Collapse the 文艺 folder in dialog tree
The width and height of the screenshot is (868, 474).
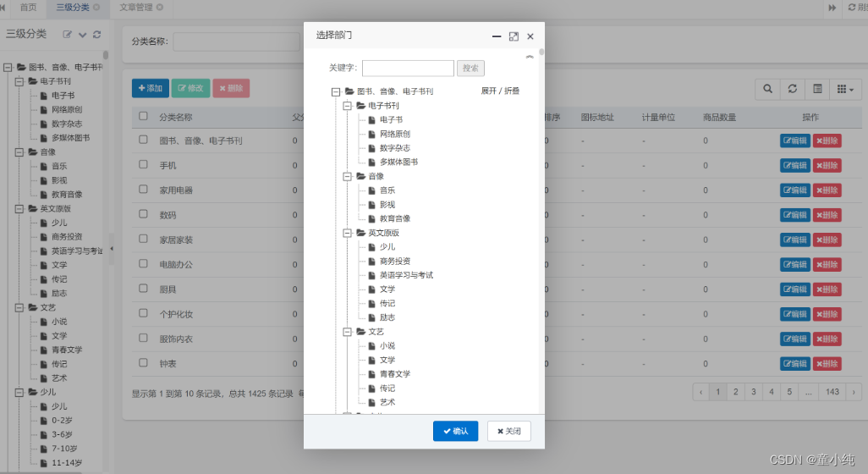point(347,333)
